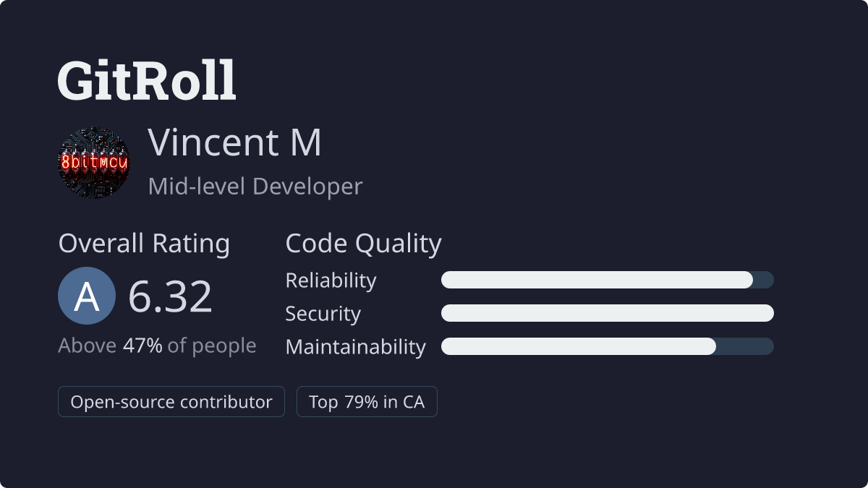Click the Top 79% in CA badge
Image resolution: width=868 pixels, height=488 pixels.
click(367, 402)
